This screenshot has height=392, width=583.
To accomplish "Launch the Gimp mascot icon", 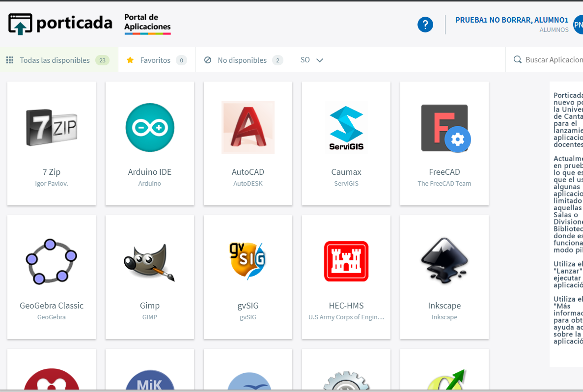I will point(149,262).
